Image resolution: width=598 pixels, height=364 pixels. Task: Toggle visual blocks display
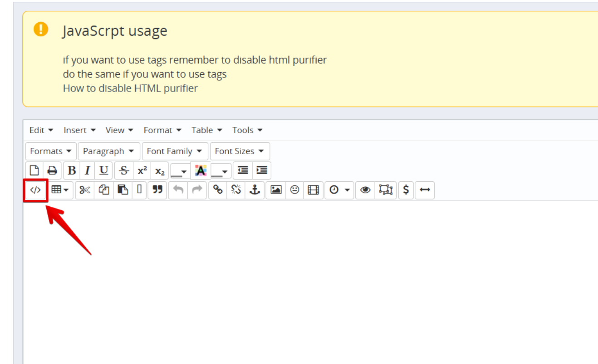pos(386,190)
